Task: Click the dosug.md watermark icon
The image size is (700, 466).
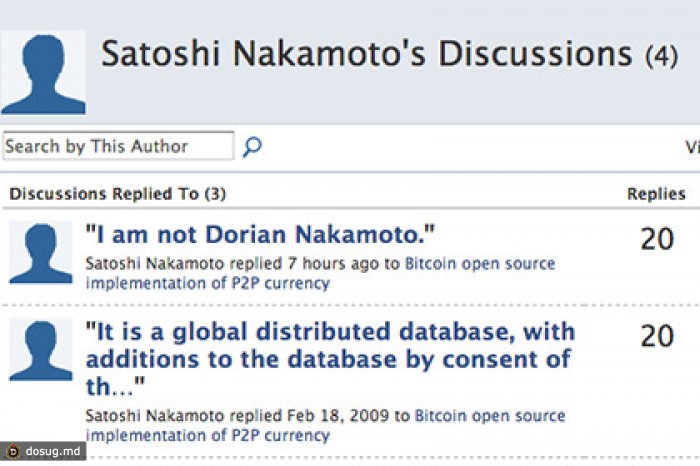Action: click(14, 452)
